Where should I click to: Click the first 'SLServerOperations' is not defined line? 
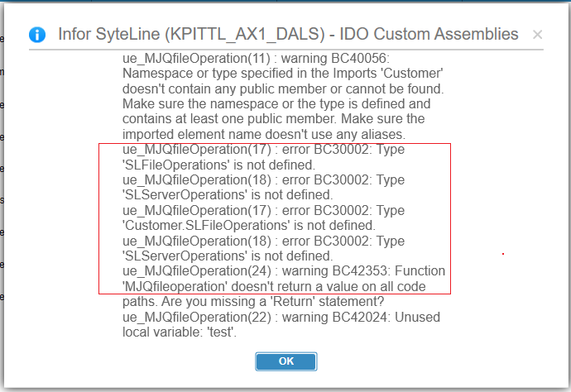pyautogui.click(x=228, y=194)
